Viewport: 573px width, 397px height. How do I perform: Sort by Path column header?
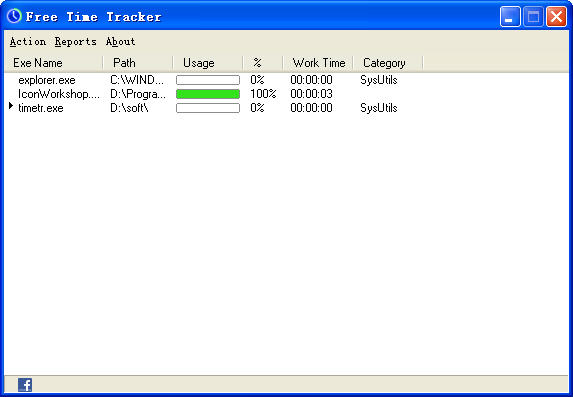pos(138,63)
